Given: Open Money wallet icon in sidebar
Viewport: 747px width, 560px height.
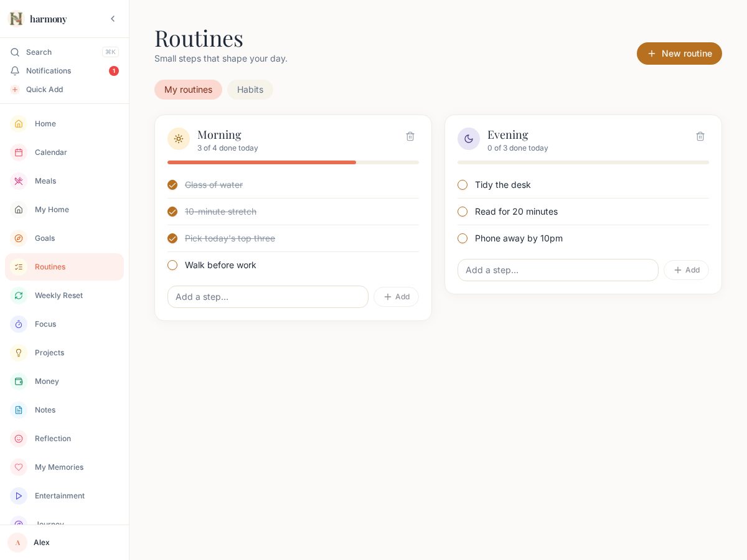Looking at the screenshot, I should tap(19, 381).
